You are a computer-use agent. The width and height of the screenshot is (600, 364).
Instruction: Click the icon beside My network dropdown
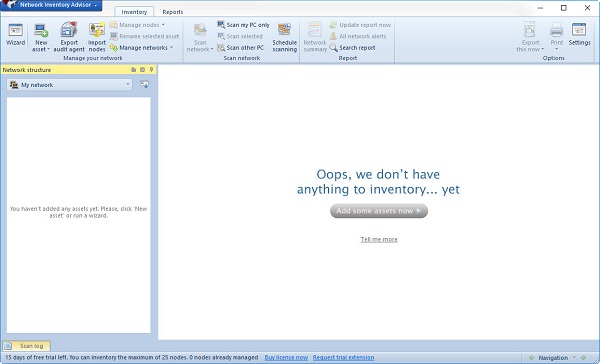tap(144, 85)
